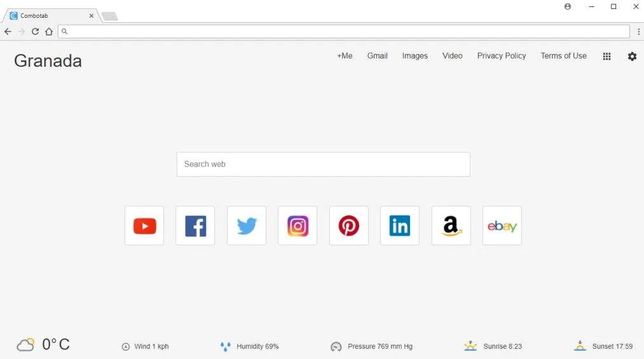Open the apps grid icon
Screen dimensions: 644x359
606,57
